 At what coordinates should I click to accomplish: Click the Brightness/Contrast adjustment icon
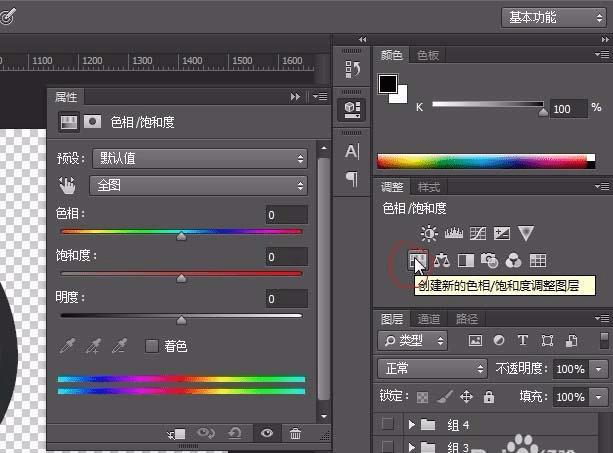click(x=429, y=234)
